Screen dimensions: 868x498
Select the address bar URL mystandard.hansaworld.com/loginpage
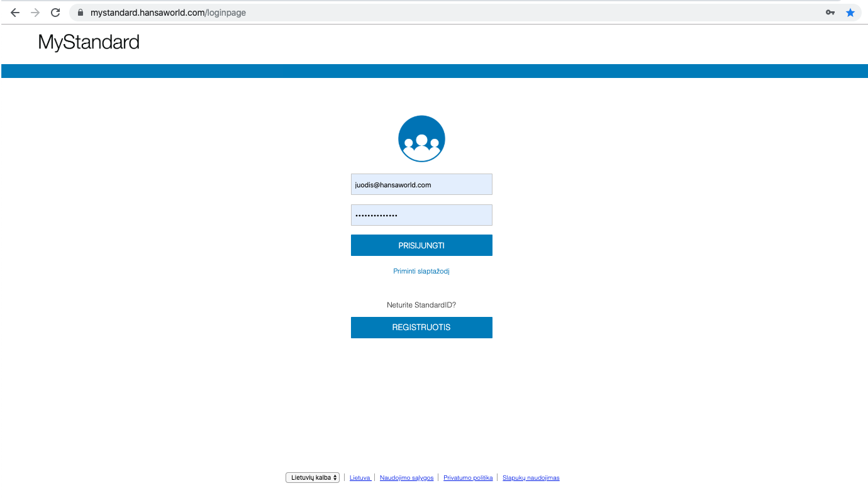pyautogui.click(x=168, y=13)
